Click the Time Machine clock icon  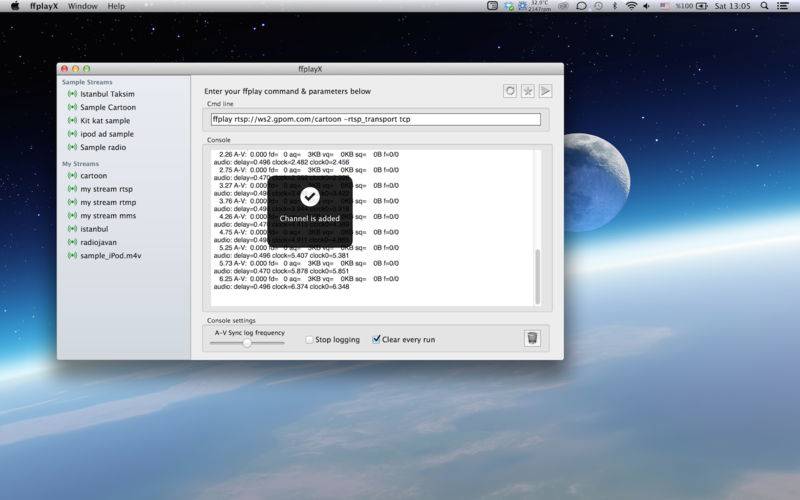click(598, 6)
